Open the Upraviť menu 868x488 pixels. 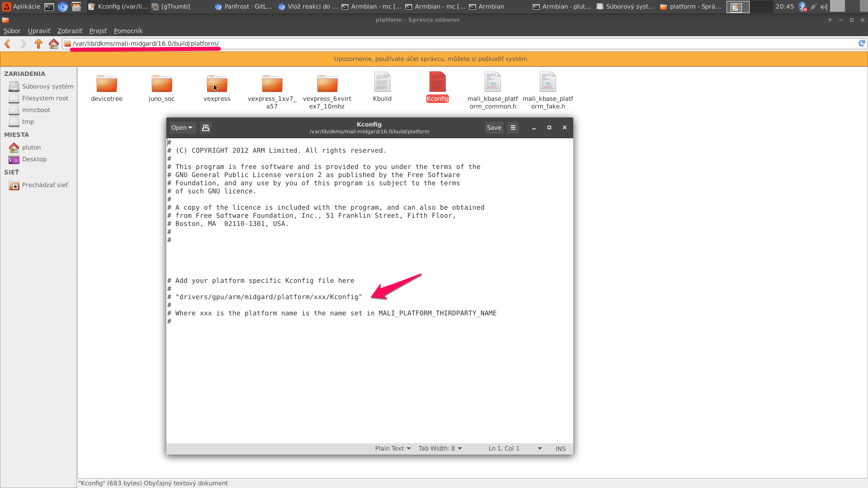(39, 31)
